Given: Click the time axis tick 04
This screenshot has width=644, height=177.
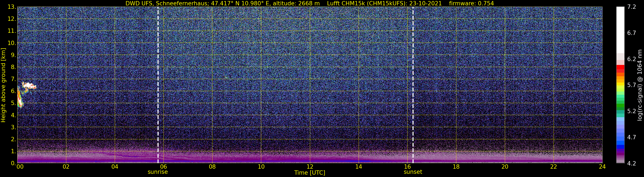Looking at the screenshot, I should coord(115,167).
